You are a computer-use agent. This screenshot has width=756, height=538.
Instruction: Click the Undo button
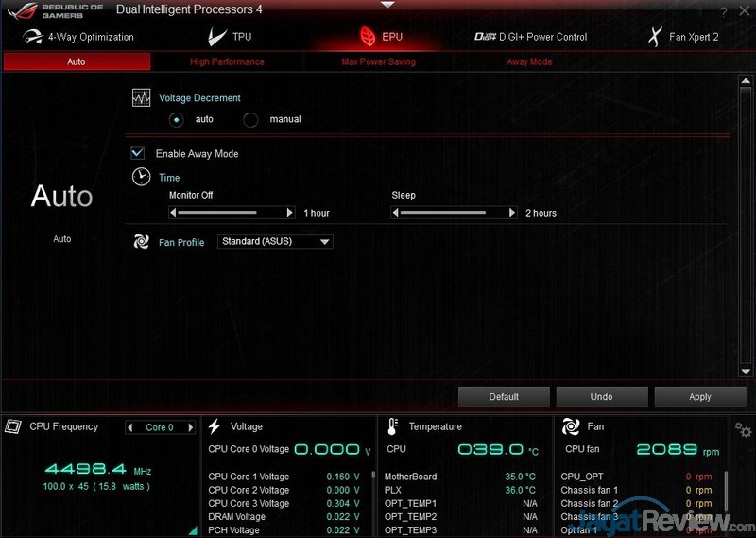pos(602,396)
